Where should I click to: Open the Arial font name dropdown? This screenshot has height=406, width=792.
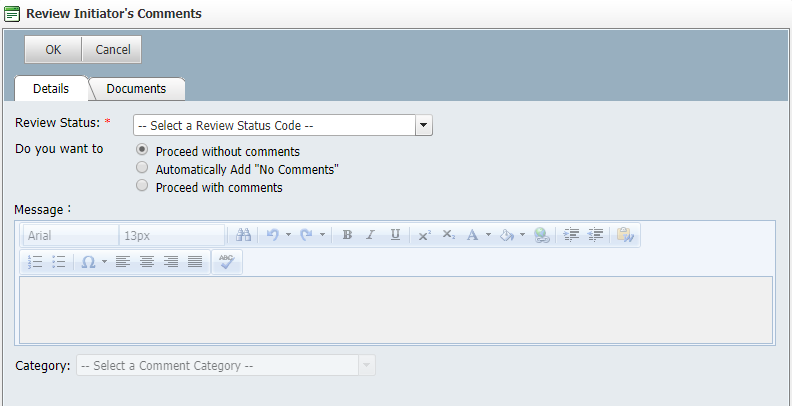71,235
